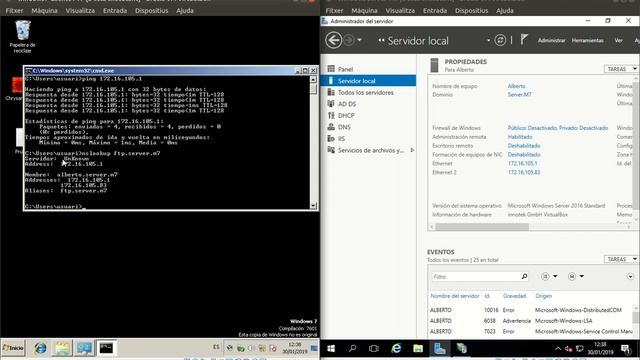This screenshot has width=640, height=360.
Task: Open Herramientas menu in Server Manager
Action: pos(587,40)
